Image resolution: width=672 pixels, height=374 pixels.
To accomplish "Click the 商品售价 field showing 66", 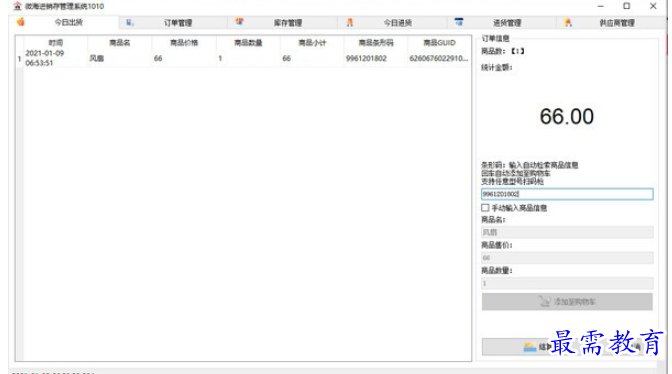I will (567, 257).
